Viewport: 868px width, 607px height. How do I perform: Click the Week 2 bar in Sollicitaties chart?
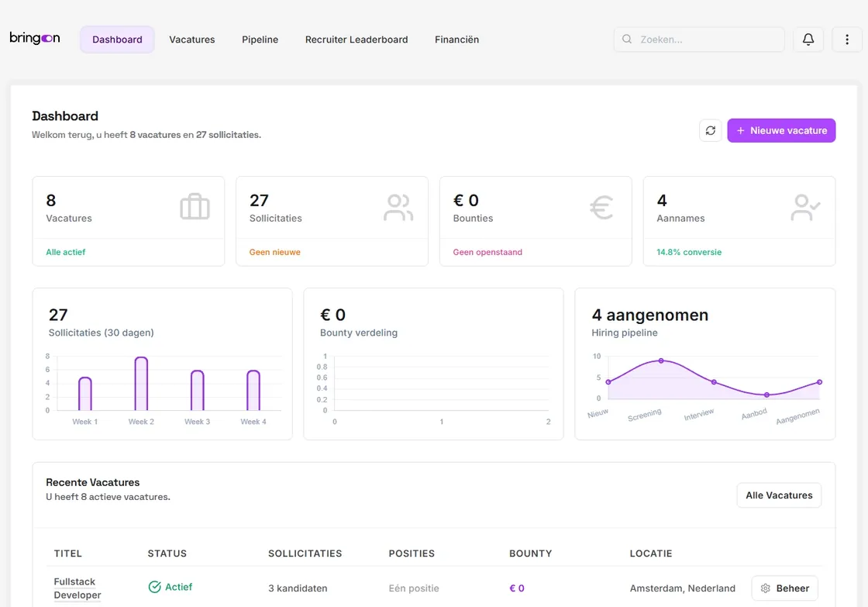point(141,384)
